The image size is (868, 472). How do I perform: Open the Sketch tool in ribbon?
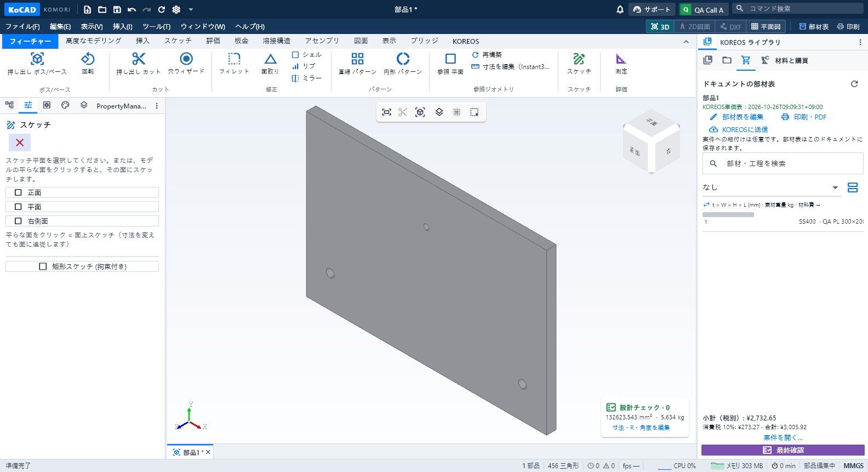579,64
